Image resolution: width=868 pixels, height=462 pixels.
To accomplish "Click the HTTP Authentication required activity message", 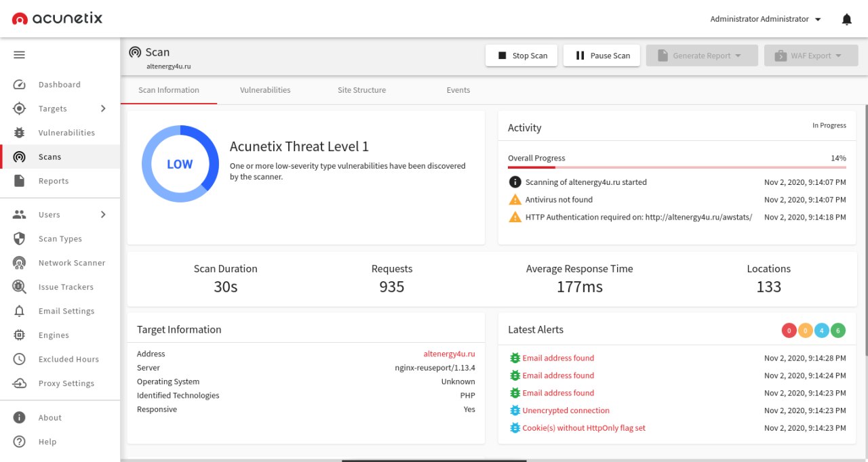I will [639, 217].
